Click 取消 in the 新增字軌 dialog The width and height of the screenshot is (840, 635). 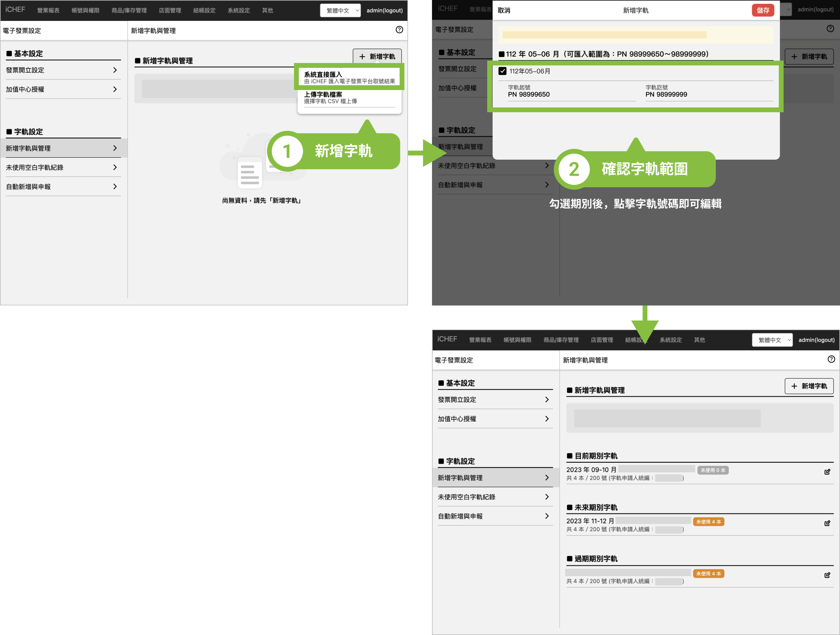click(x=503, y=10)
